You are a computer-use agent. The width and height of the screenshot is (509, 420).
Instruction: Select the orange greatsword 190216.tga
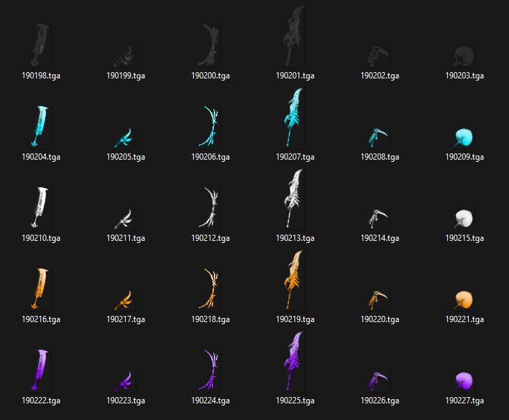41,289
